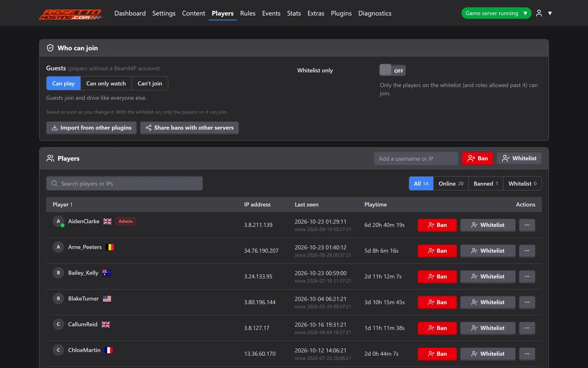Open more actions for CallumReid

[x=527, y=328]
